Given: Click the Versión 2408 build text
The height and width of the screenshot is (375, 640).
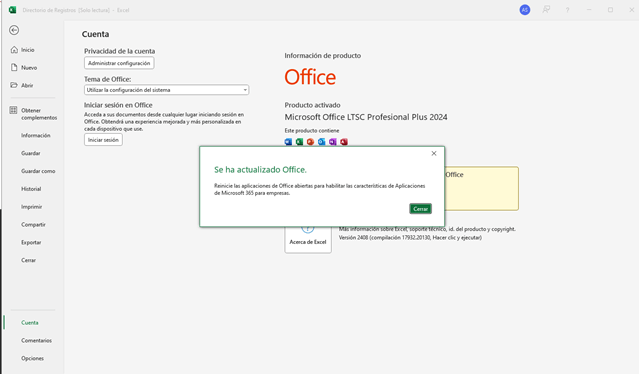Looking at the screenshot, I should [x=410, y=237].
